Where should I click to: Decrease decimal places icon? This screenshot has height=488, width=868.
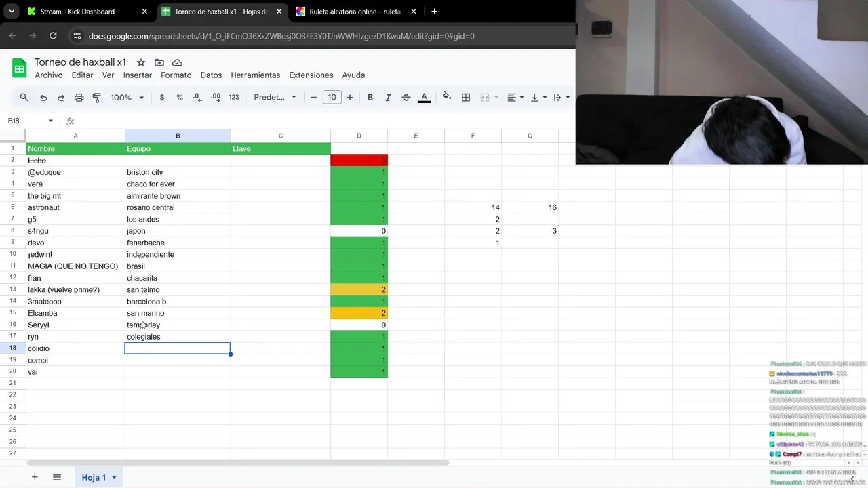click(197, 98)
